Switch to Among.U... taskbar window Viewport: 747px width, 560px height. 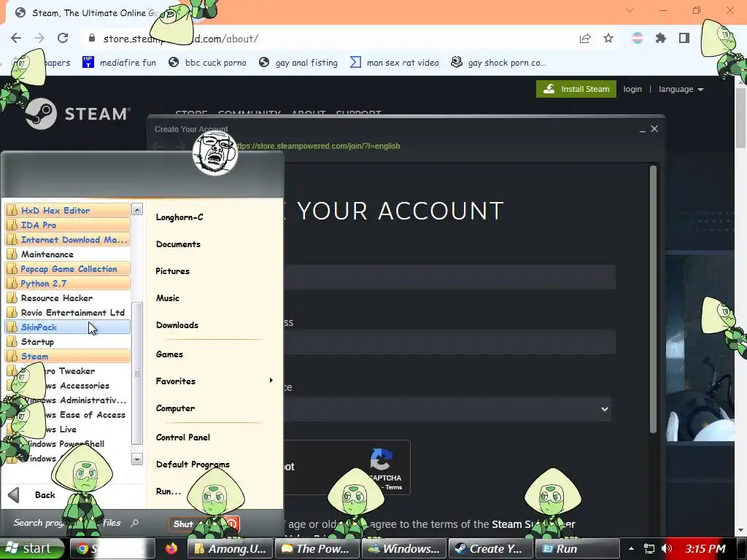230,548
